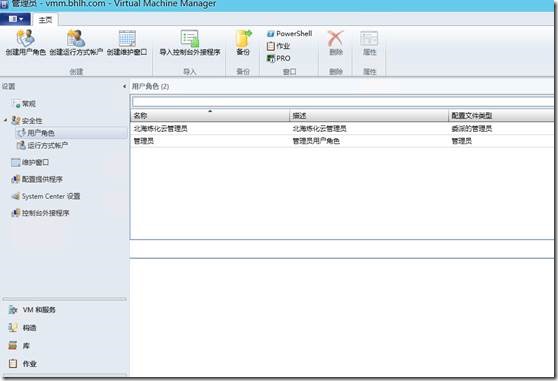This screenshot has width=558, height=381.
Task: Select 维护窗口 (Maintenance Windows) tree item
Action: click(x=35, y=163)
